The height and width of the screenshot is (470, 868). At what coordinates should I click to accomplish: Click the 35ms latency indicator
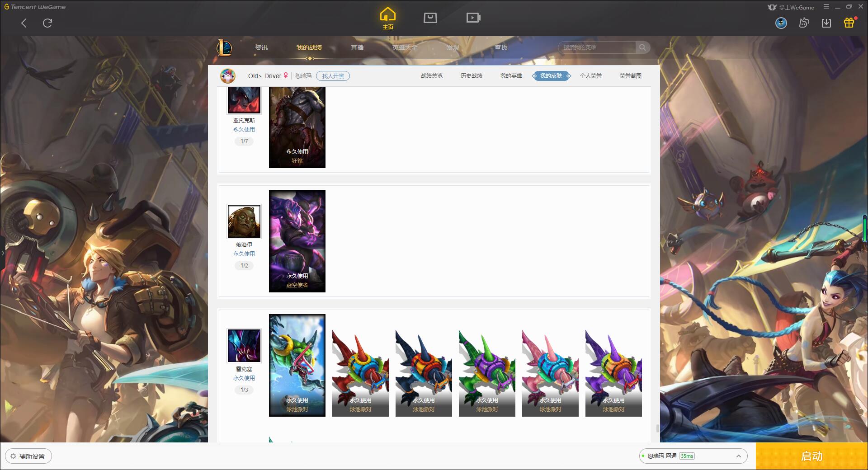pos(687,456)
